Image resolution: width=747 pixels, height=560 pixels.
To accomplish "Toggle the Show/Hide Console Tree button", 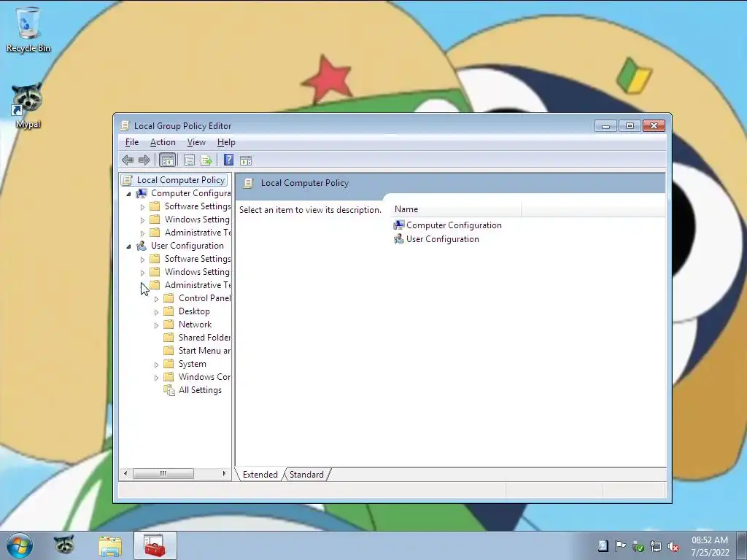I will click(167, 160).
